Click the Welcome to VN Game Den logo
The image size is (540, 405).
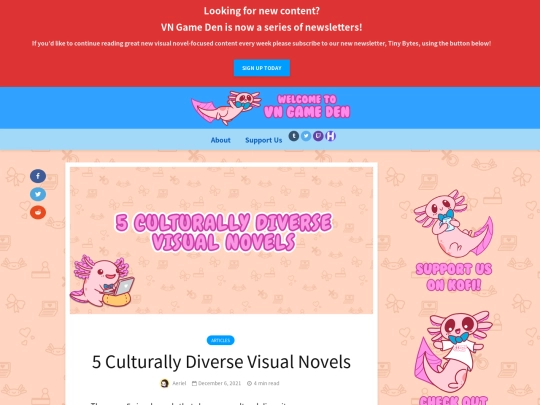(x=271, y=107)
